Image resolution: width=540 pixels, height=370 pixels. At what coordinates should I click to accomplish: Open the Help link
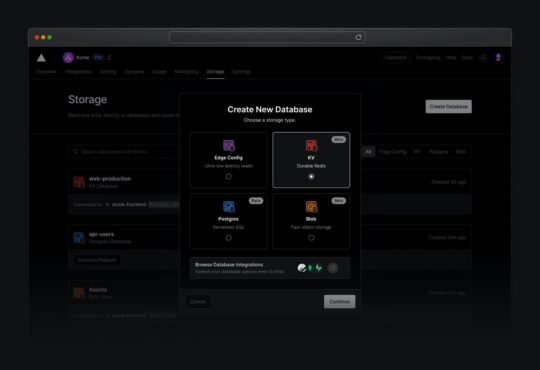[451, 58]
